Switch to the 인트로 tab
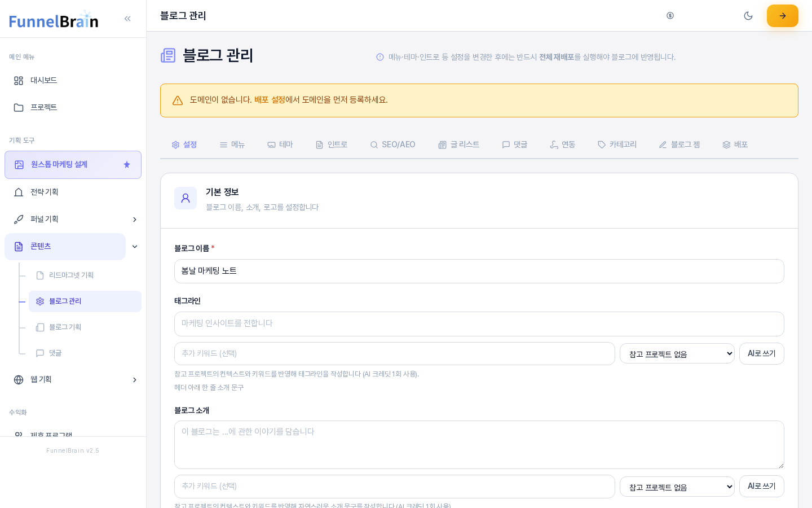Image resolution: width=812 pixels, height=508 pixels. (332, 144)
